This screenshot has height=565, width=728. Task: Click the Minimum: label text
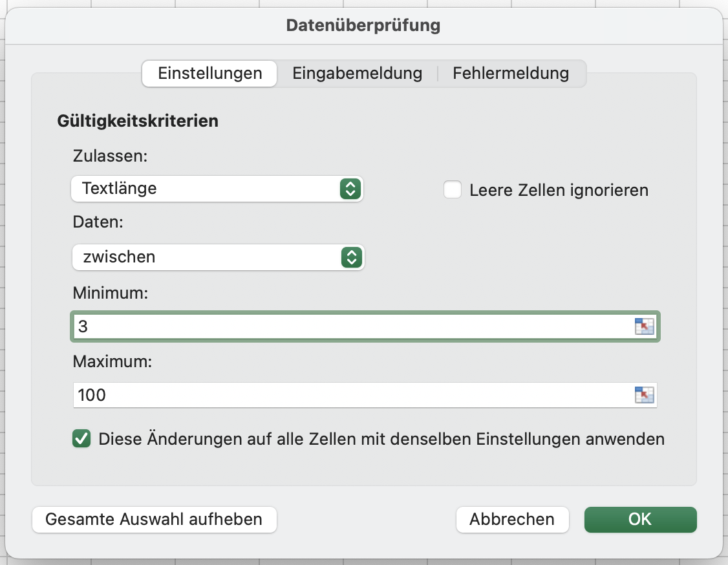[x=111, y=293]
